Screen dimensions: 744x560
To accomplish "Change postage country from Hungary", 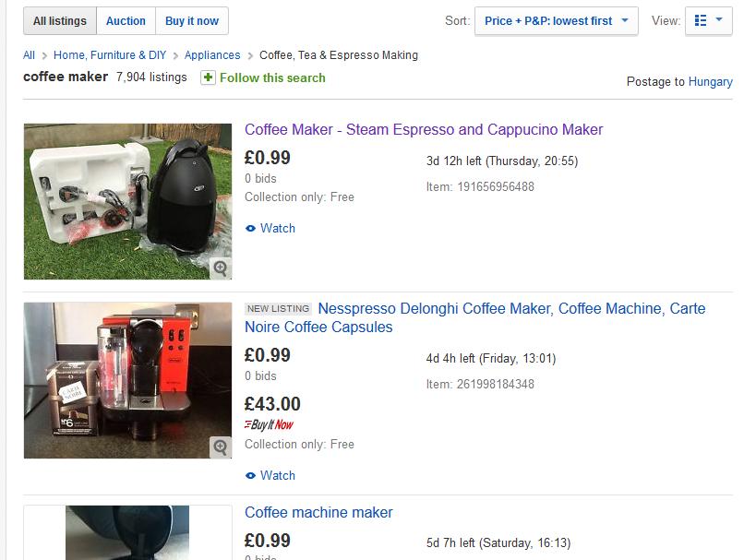I will click(x=711, y=81).
